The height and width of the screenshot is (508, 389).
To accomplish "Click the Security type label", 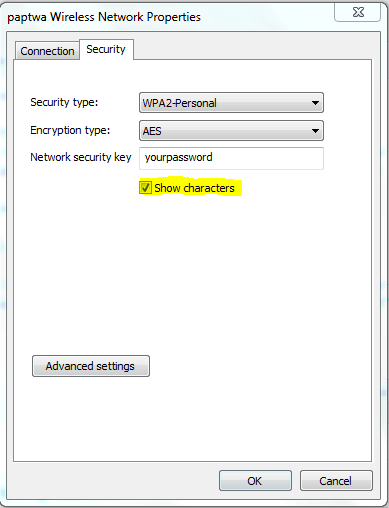I will tap(64, 102).
